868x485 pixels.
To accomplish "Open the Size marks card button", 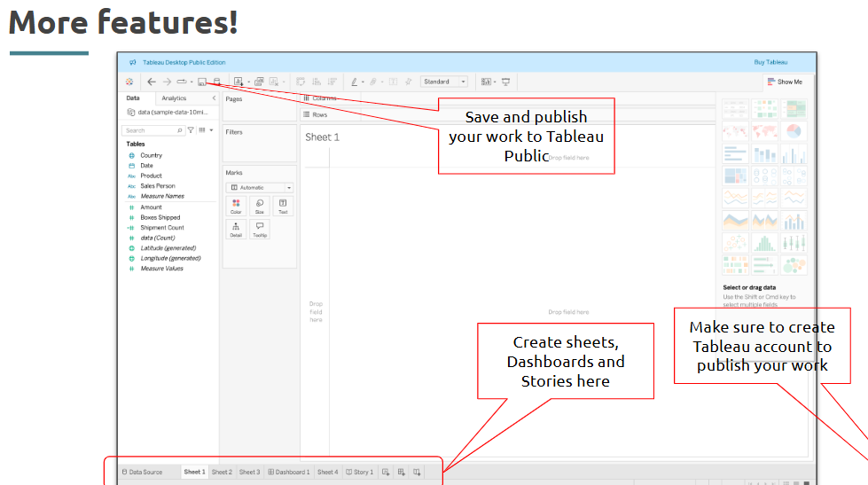I will (260, 206).
